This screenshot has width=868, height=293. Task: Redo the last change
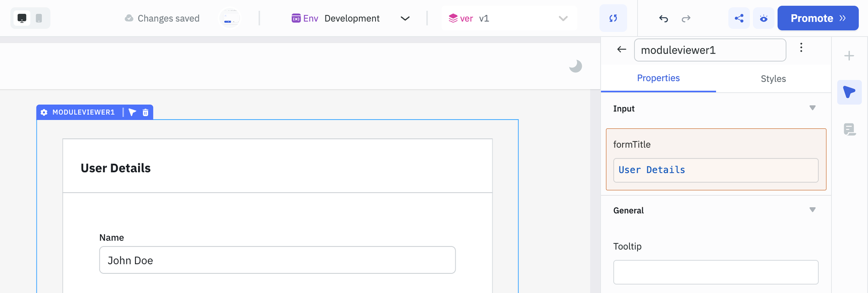tap(686, 18)
